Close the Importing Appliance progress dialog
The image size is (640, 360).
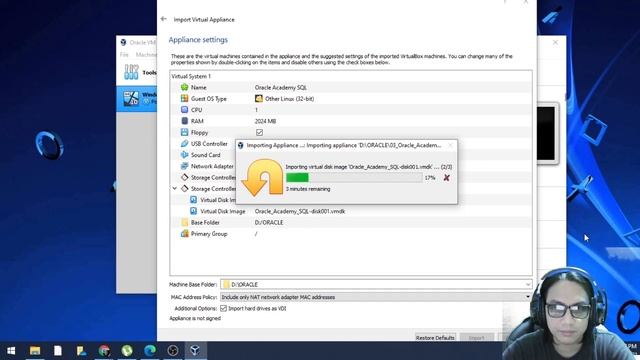(451, 145)
